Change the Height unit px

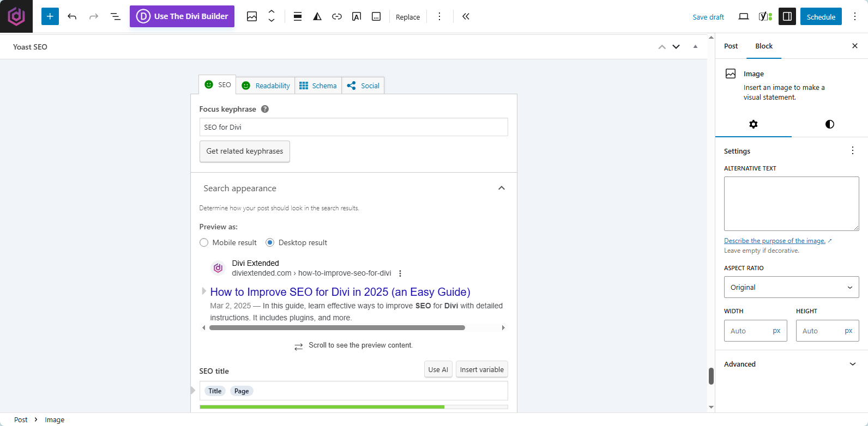coord(849,331)
